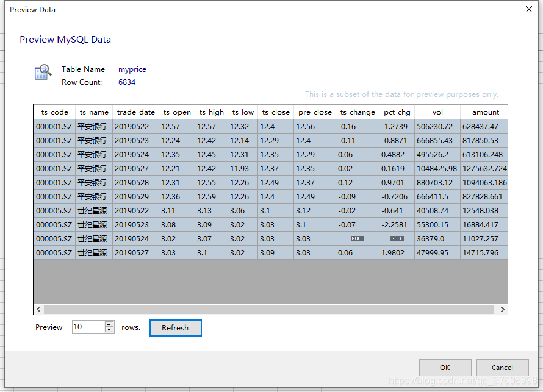This screenshot has width=543, height=392.
Task: Click ts_open cell 3.11
Action: pyautogui.click(x=177, y=211)
